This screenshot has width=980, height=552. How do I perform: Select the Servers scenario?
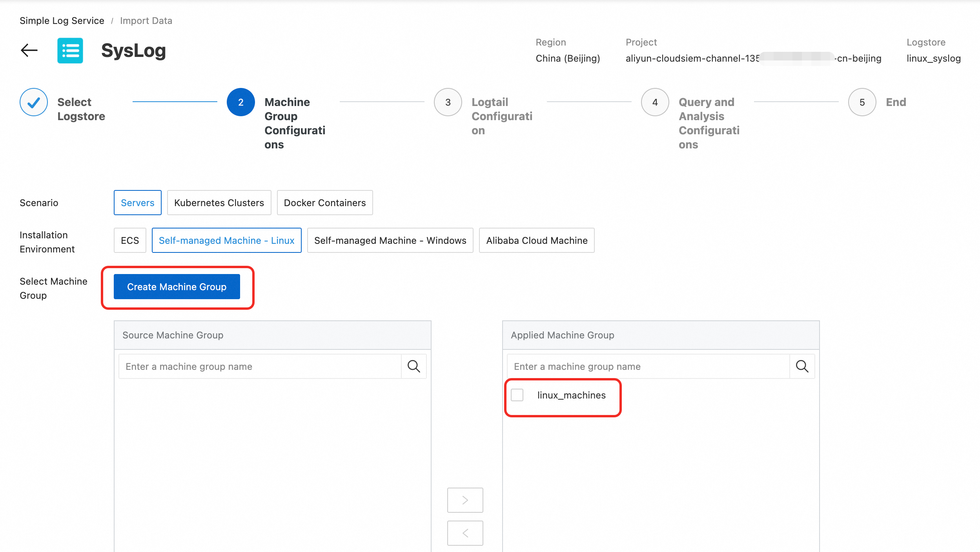pyautogui.click(x=138, y=203)
